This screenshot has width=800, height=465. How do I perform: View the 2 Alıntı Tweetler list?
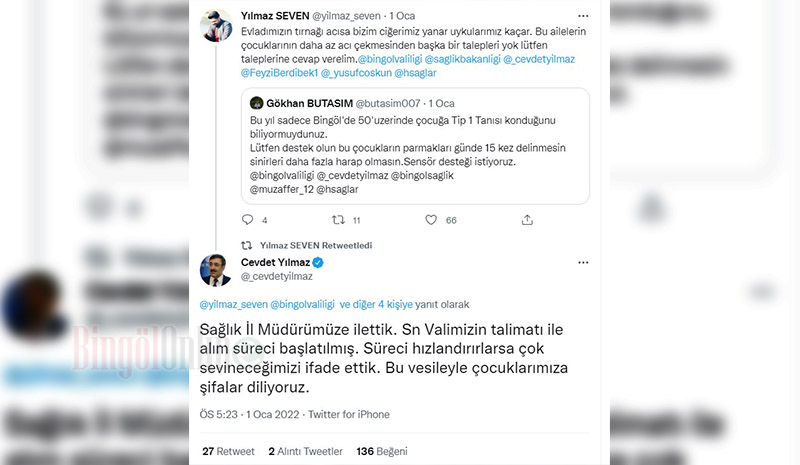[305, 451]
